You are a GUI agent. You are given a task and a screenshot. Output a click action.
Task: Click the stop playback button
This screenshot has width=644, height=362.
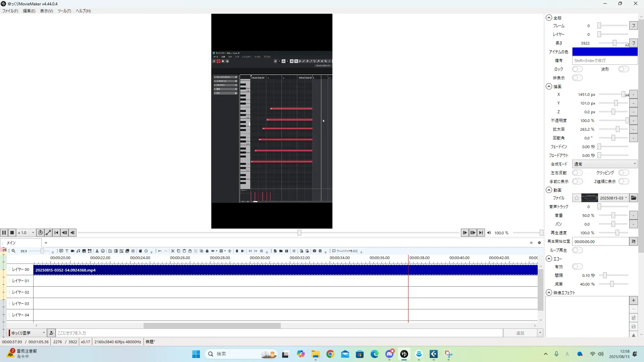pyautogui.click(x=12, y=233)
